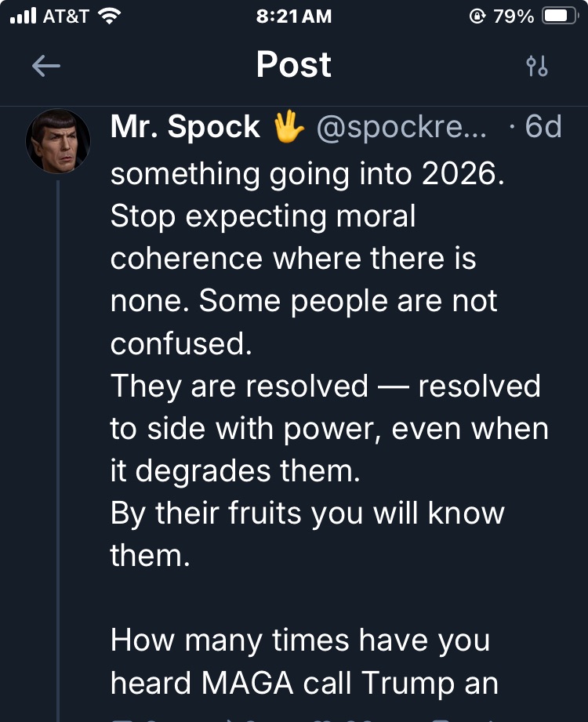This screenshot has width=588, height=722.
Task: Tap the Post title in the header
Action: point(294,64)
